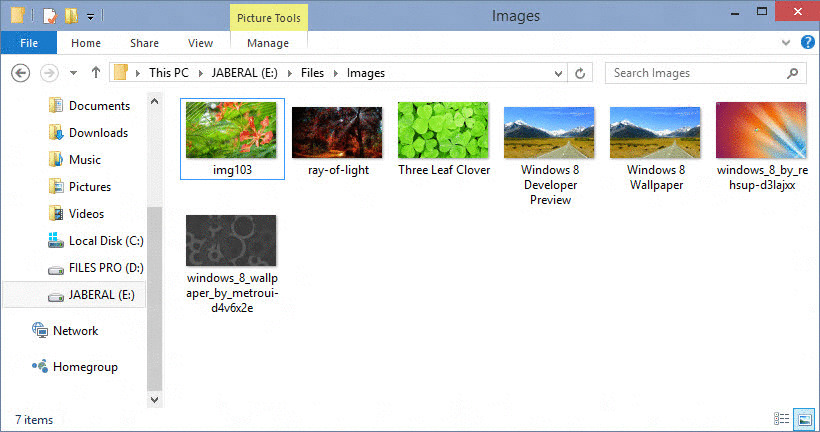Image resolution: width=820 pixels, height=432 pixels.
Task: Refresh the Images folder view
Action: (x=581, y=73)
